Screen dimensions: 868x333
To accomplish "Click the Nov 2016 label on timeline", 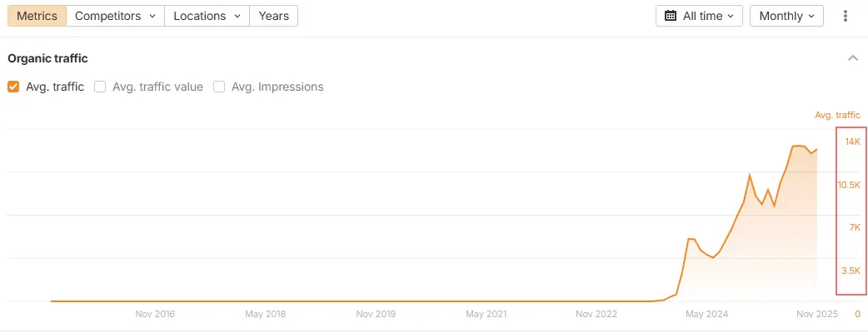I will pyautogui.click(x=155, y=314).
